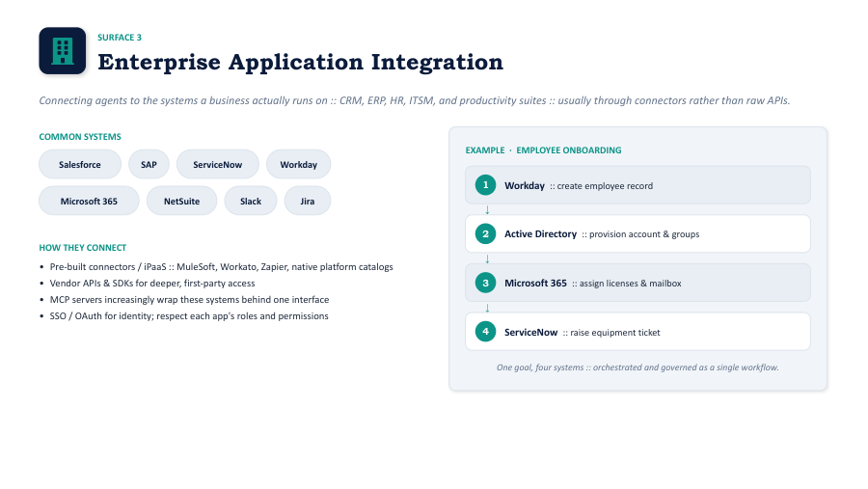Click the 'Pre-built connectors / iPaaS' bullet
This screenshot has width=868, height=489.
click(222, 267)
